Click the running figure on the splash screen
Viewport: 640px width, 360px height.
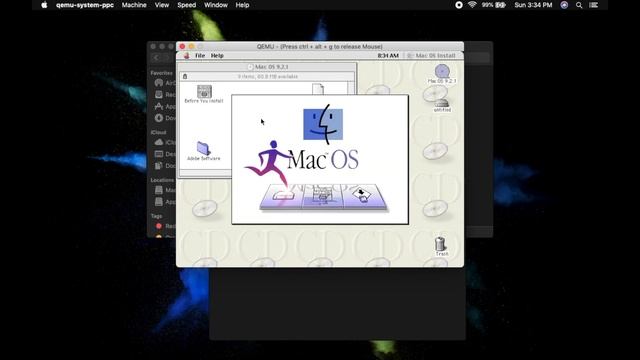269,163
